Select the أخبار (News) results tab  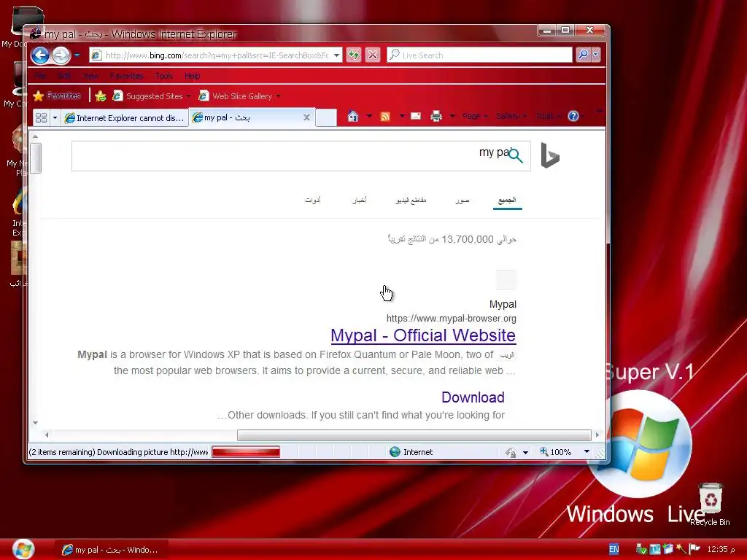click(359, 200)
